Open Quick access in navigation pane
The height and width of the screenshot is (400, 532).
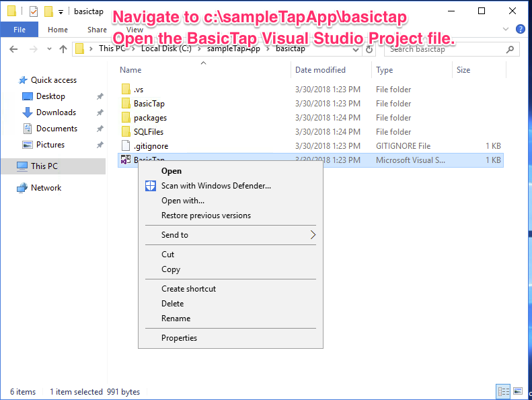click(x=54, y=80)
